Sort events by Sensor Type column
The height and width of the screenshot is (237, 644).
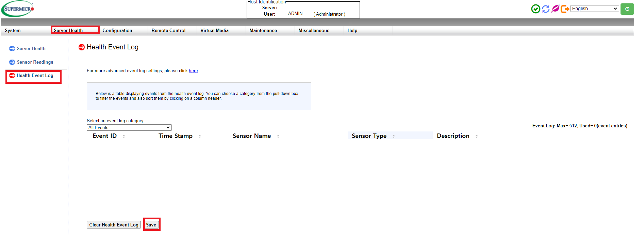[369, 136]
